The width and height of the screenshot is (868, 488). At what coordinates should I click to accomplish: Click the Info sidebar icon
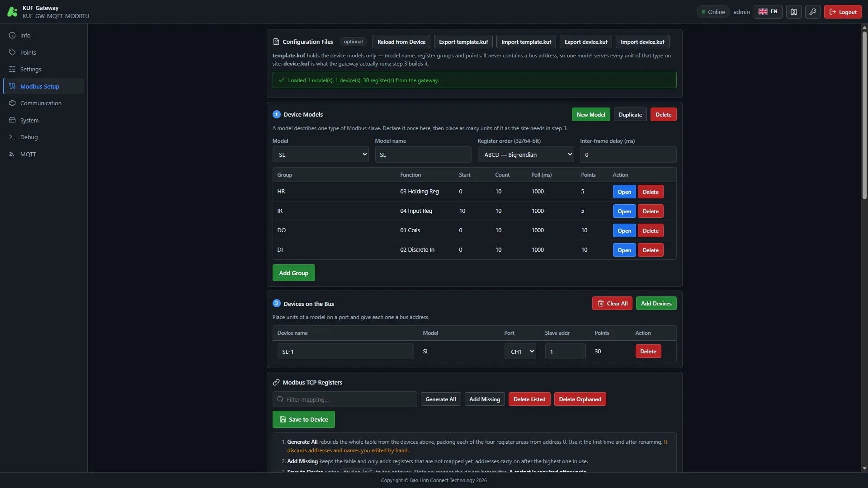pyautogui.click(x=12, y=35)
